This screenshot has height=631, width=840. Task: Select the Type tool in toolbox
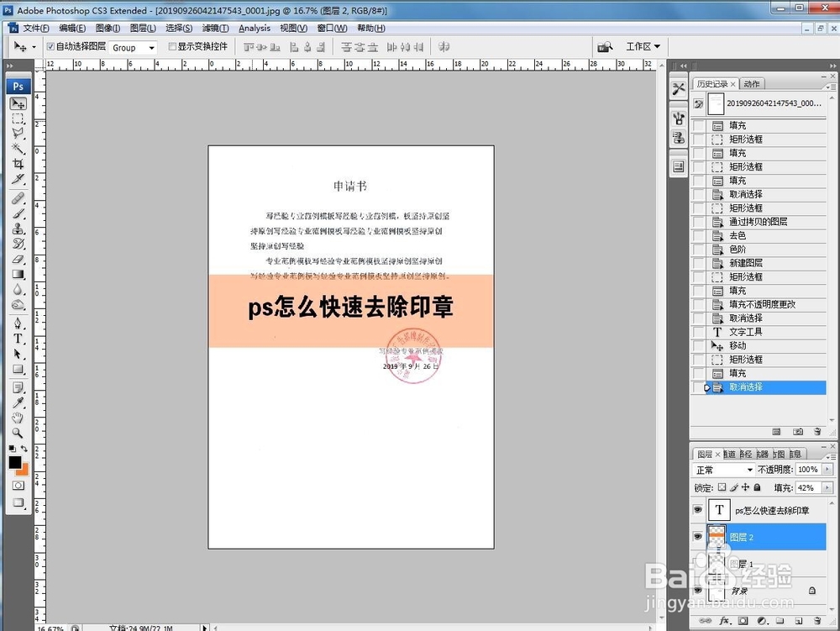point(18,339)
